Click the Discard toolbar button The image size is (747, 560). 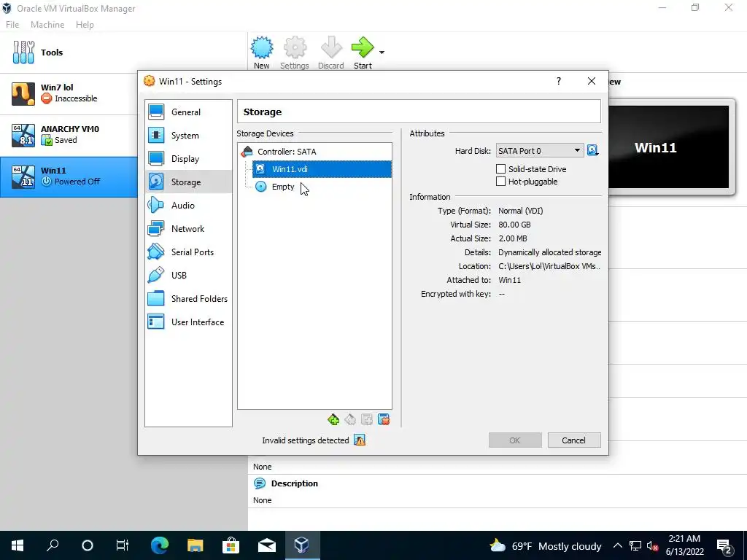[331, 52]
